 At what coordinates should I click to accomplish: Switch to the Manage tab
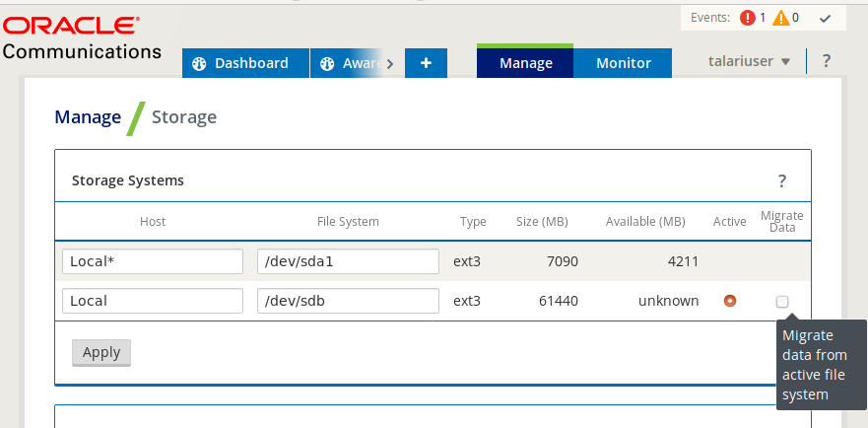point(525,63)
